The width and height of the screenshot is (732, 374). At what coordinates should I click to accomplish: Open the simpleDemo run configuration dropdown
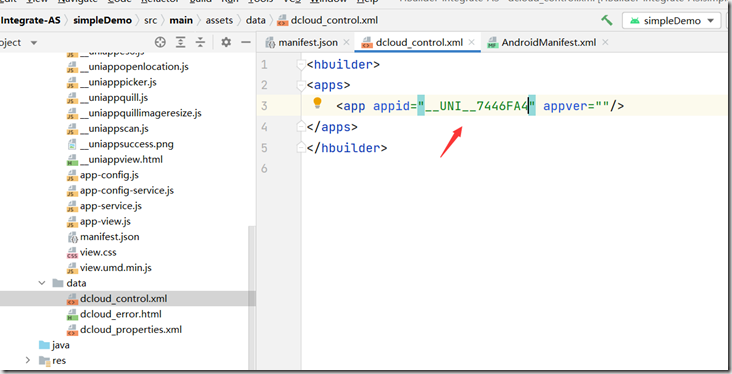pos(672,21)
